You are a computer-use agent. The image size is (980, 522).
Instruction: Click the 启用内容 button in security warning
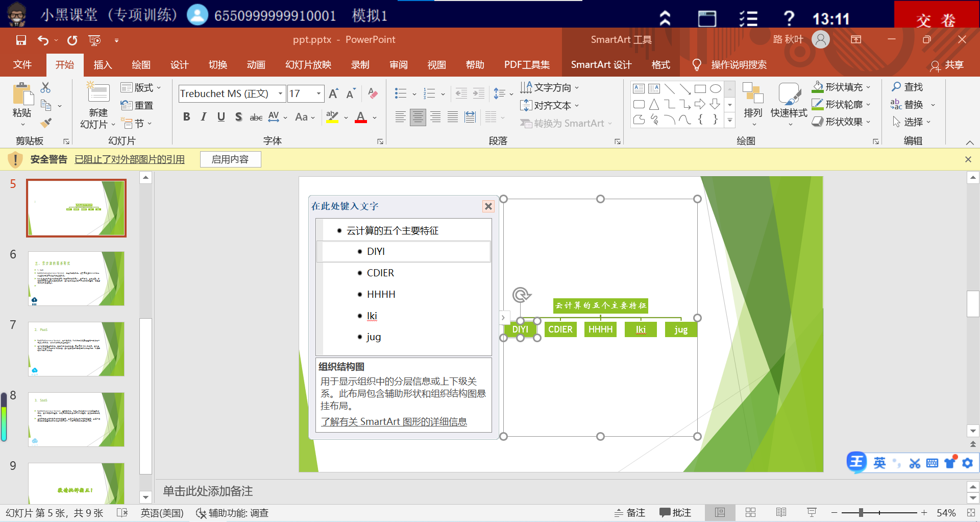pos(230,159)
